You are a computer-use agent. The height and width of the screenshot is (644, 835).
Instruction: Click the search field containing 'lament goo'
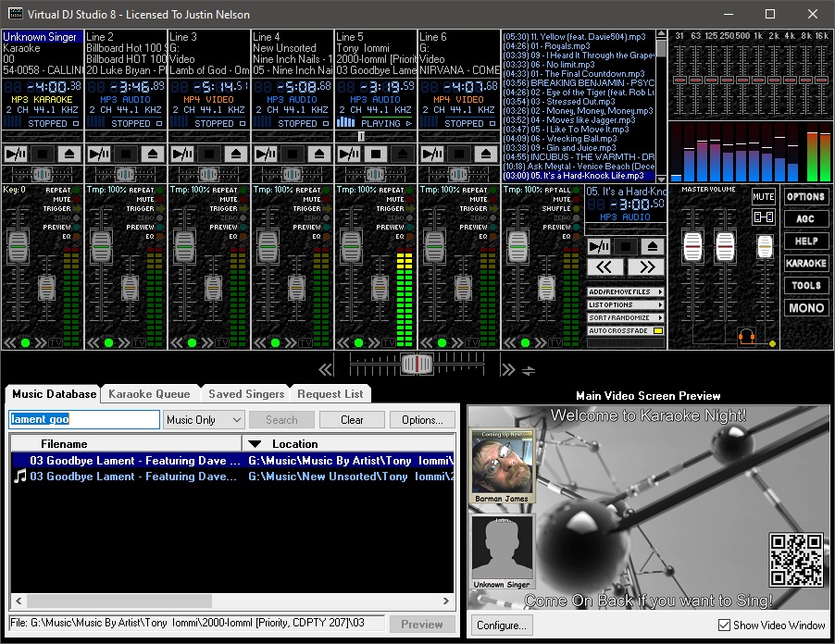[84, 419]
